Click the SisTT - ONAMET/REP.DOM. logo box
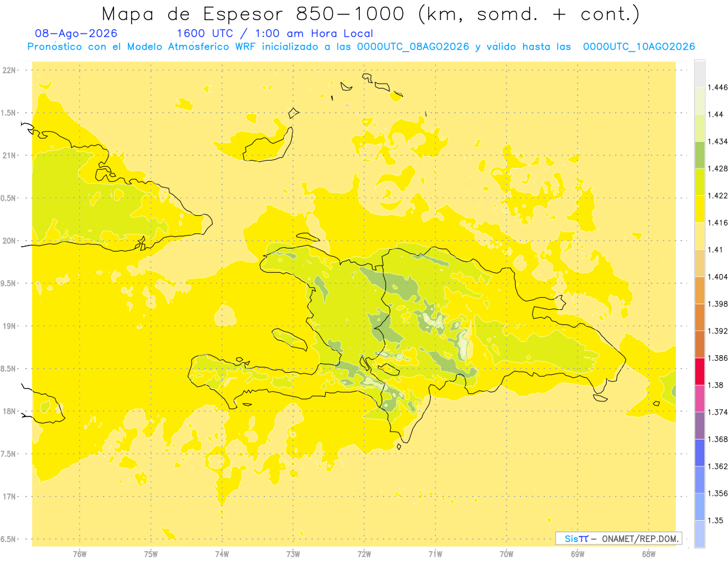The image size is (728, 562). pyautogui.click(x=618, y=538)
